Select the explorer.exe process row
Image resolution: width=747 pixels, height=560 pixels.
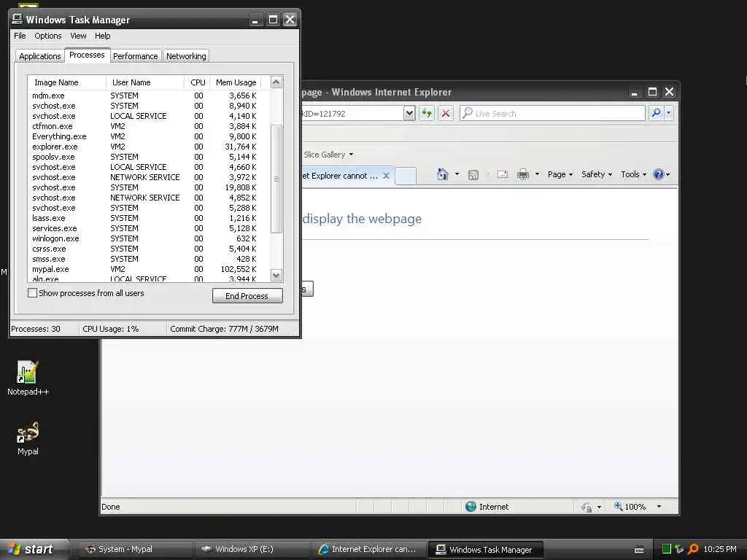point(149,147)
